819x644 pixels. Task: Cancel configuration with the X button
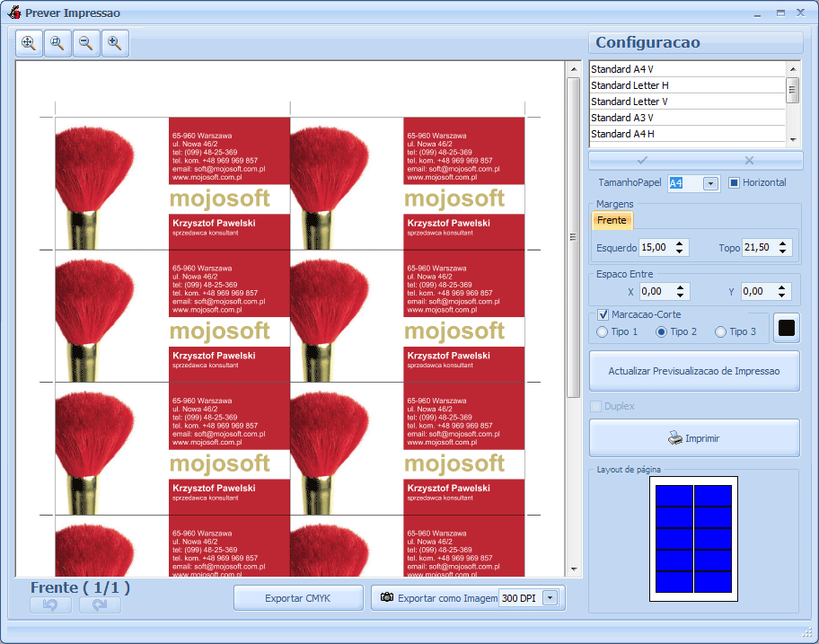(x=749, y=161)
